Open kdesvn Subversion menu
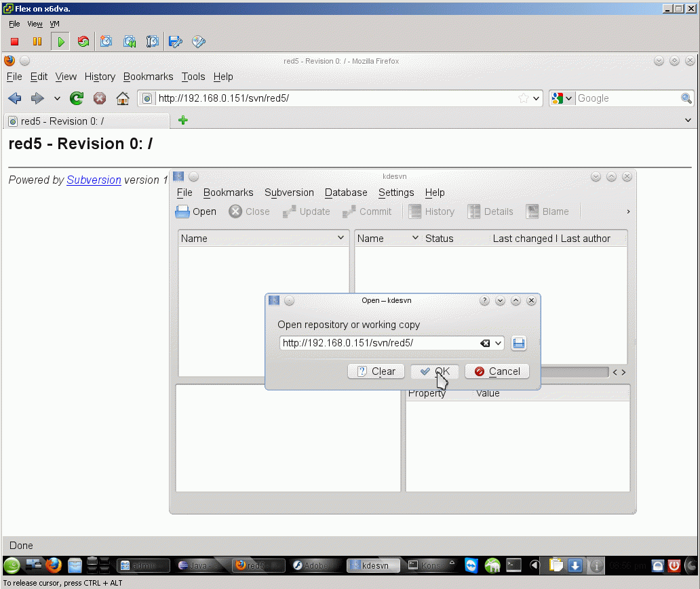Viewport: 700px width, 589px height. pos(289,192)
